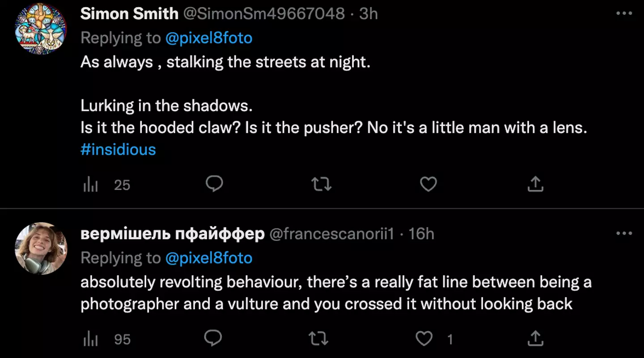Open the 16h timestamp link
Viewport: 644px width, 358px height.
point(421,234)
